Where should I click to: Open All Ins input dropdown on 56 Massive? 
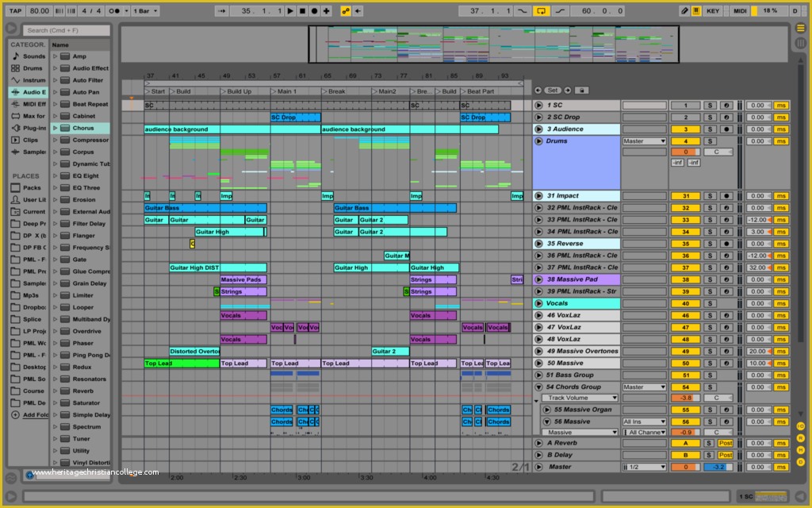[x=644, y=422]
